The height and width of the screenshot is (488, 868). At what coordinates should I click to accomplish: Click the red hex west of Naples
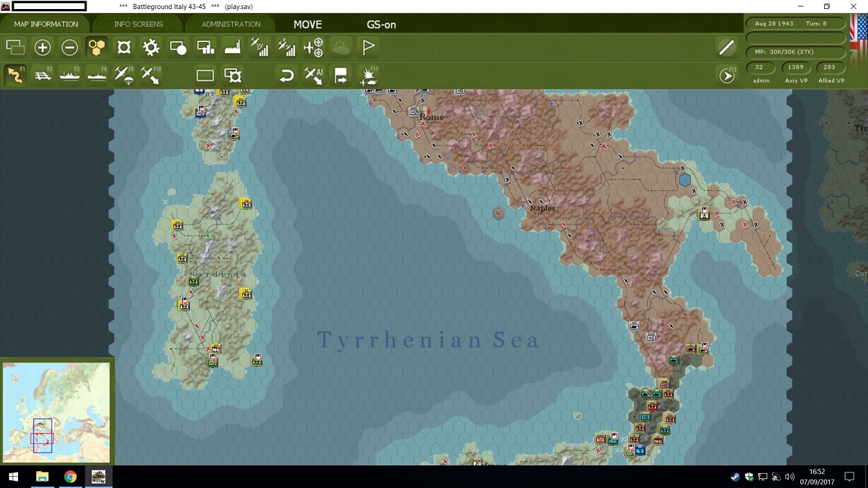pos(498,213)
